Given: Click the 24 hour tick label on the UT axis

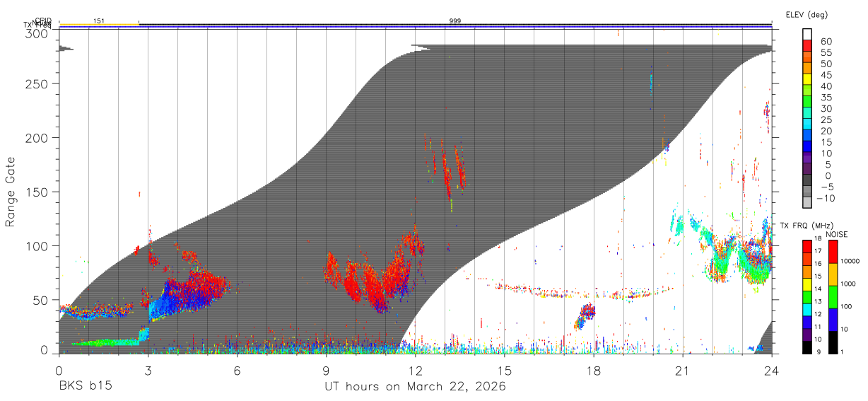Looking at the screenshot, I should tap(771, 370).
